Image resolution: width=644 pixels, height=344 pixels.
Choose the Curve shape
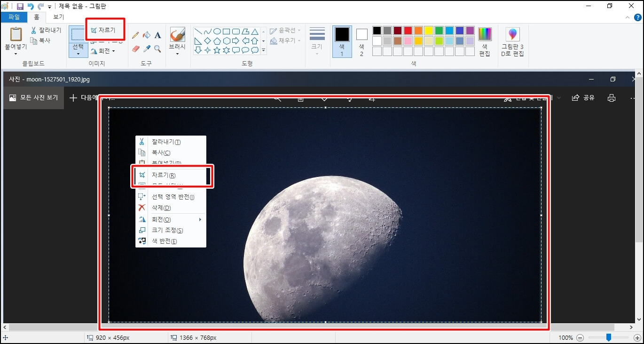(x=208, y=32)
